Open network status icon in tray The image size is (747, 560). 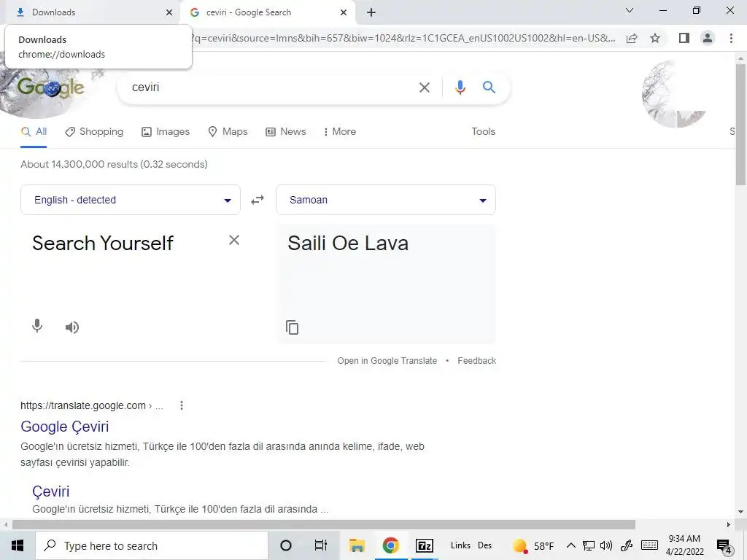[x=589, y=545]
